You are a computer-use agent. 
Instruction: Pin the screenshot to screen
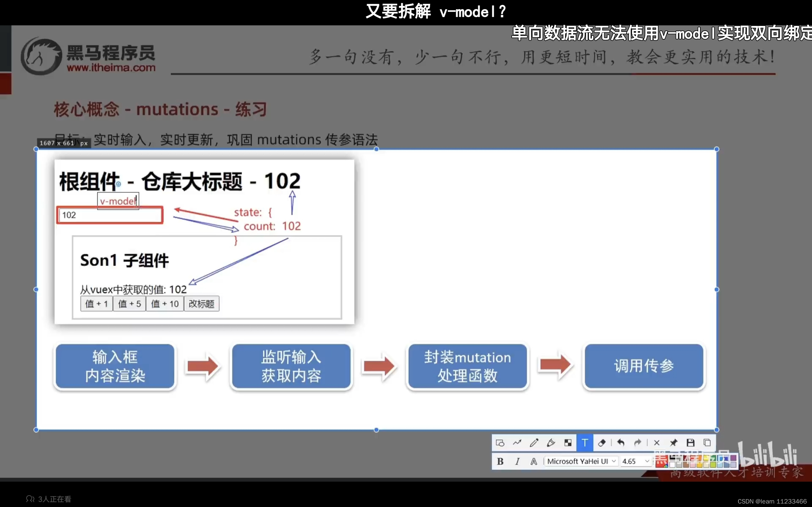point(673,443)
